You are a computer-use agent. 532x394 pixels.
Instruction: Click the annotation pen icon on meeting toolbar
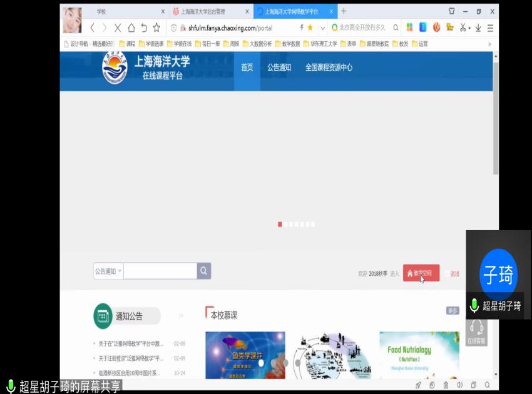point(418,385)
